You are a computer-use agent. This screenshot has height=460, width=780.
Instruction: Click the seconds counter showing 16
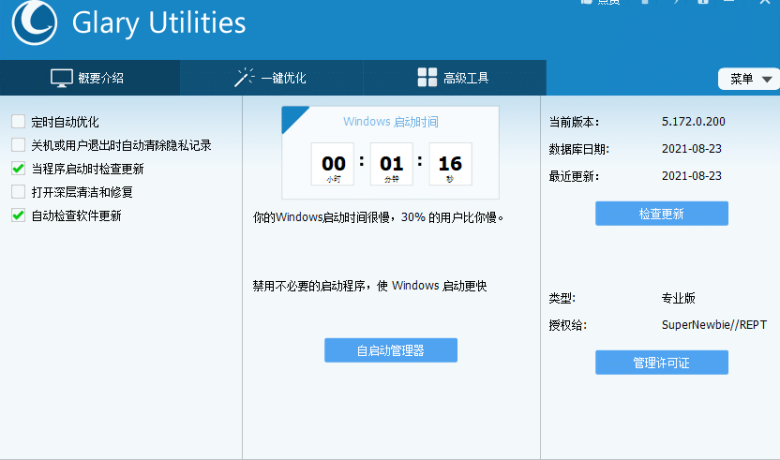coord(450,164)
